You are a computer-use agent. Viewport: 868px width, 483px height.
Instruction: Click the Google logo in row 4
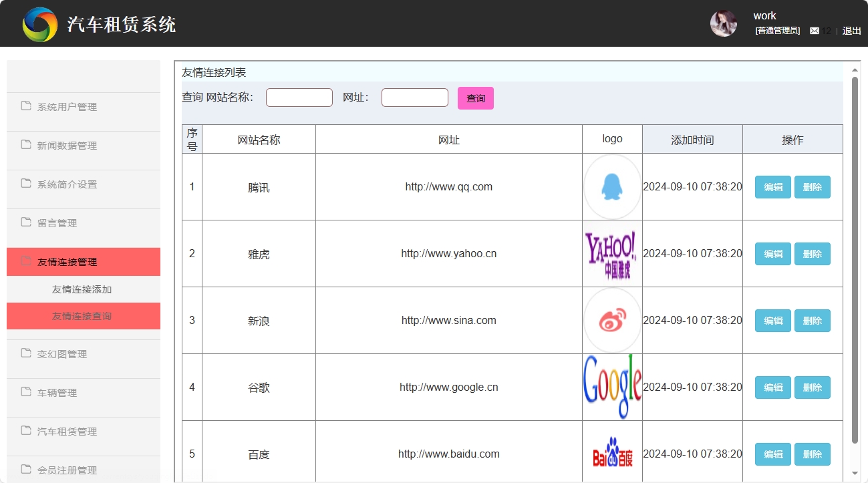(611, 387)
